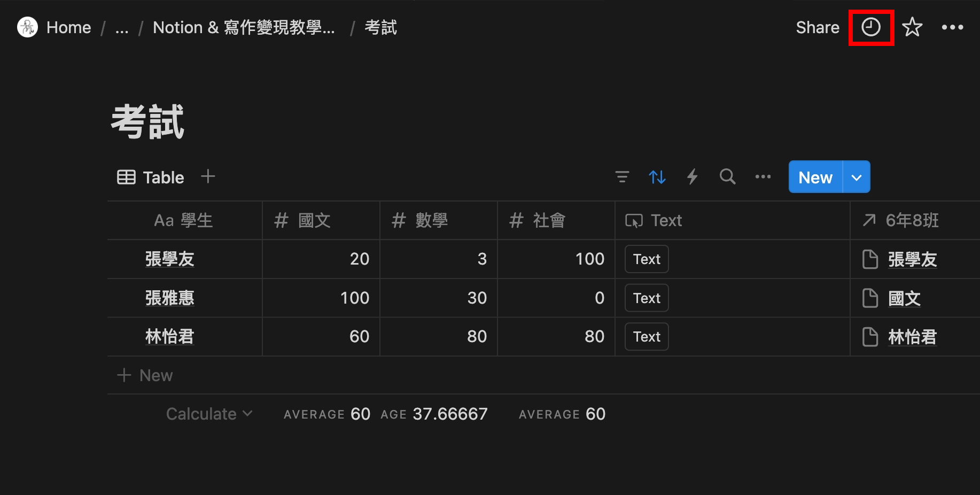Select the Table view tab

(151, 177)
